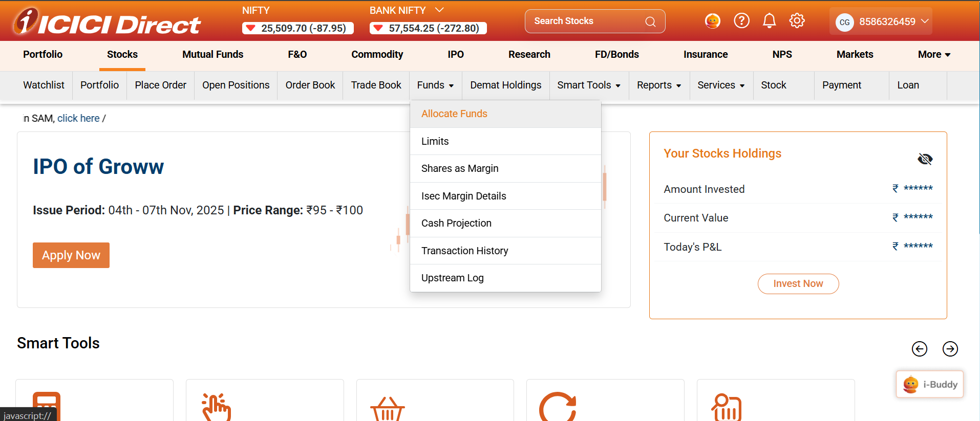Open the More menu dropdown
The height and width of the screenshot is (421, 980).
[x=934, y=55]
